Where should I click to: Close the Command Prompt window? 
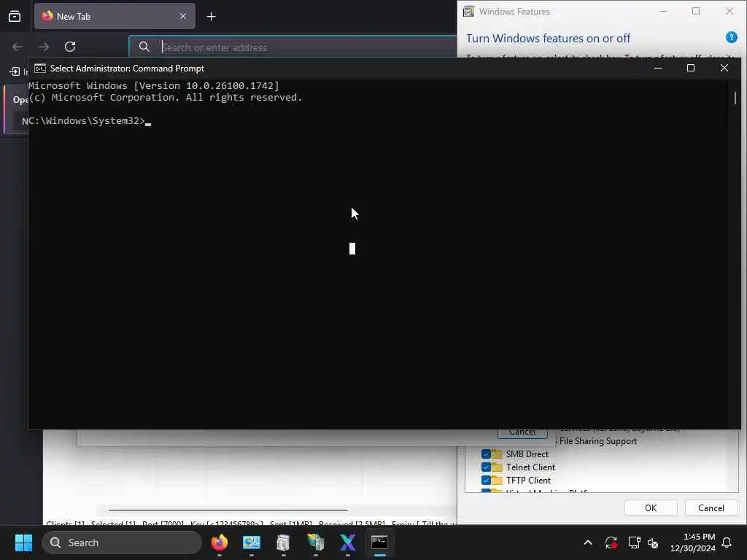pos(724,68)
